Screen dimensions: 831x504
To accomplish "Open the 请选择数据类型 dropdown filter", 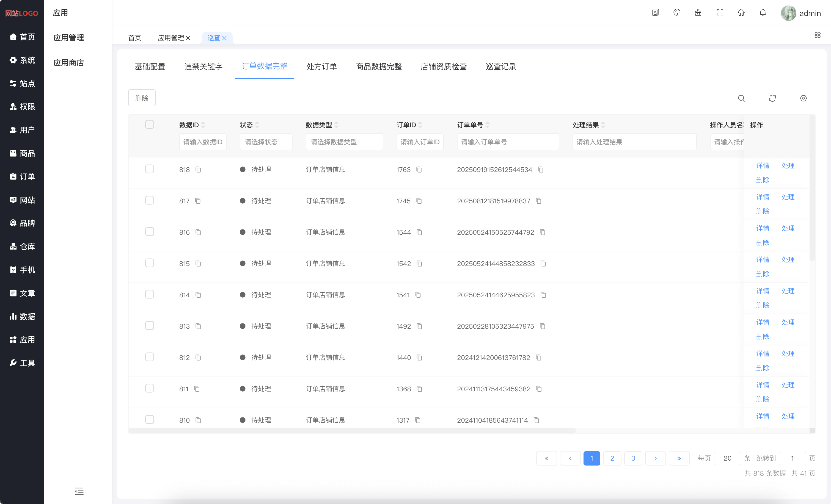I will click(344, 142).
